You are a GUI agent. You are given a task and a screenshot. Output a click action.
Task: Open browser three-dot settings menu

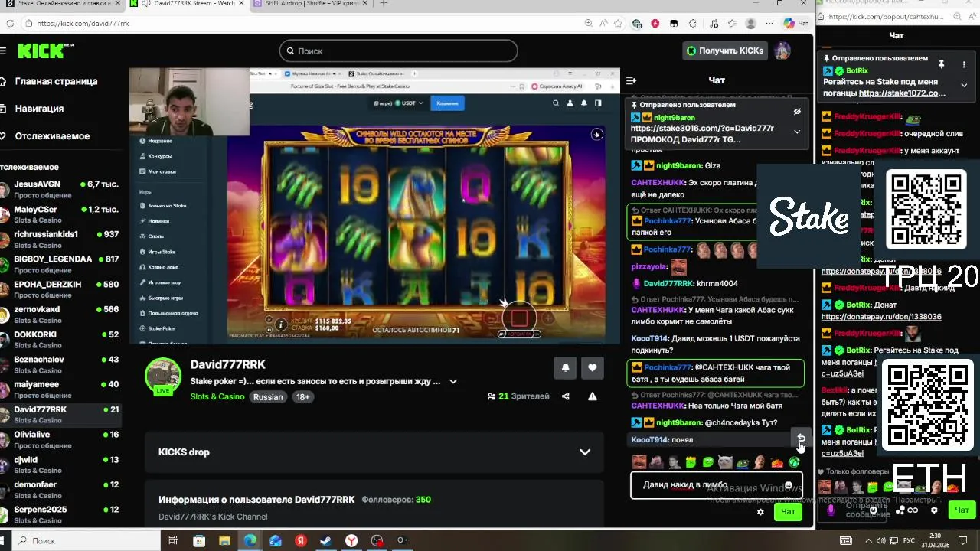click(x=769, y=24)
